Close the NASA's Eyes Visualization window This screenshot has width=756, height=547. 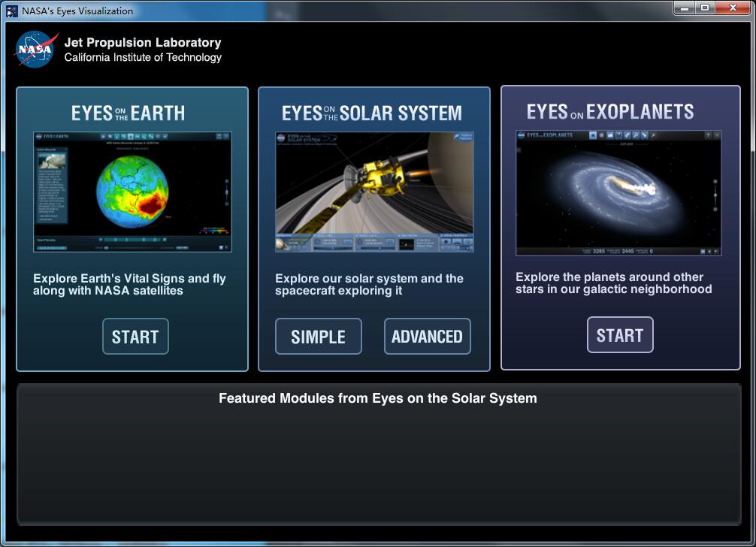click(733, 8)
